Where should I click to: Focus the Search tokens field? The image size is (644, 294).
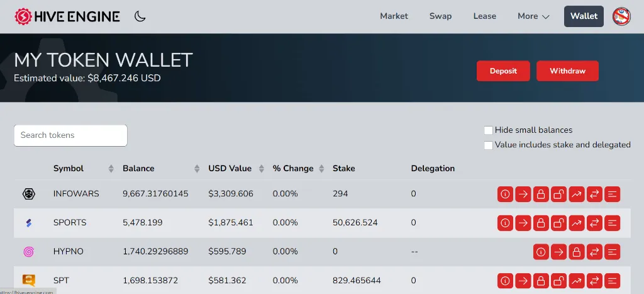[70, 135]
